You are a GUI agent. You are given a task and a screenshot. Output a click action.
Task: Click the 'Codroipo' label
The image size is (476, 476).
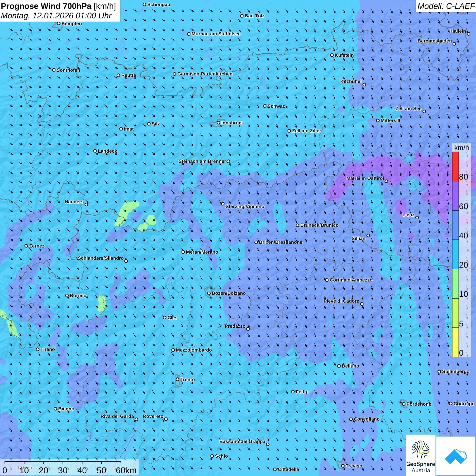coord(464,404)
